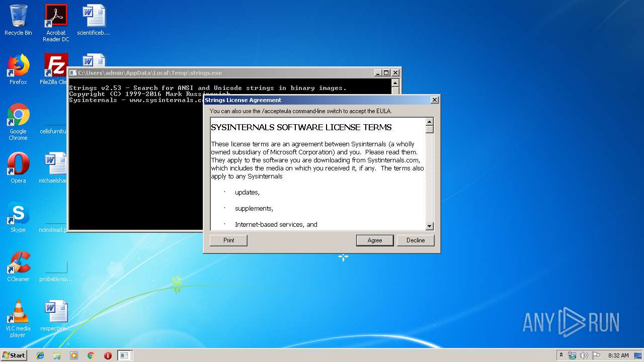Click the Print button
This screenshot has width=644, height=362.
[228, 240]
